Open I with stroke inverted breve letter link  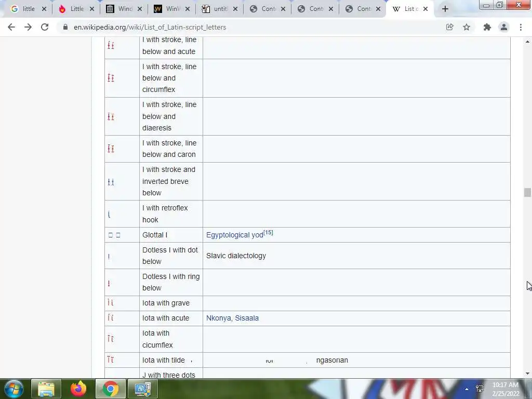tap(111, 182)
